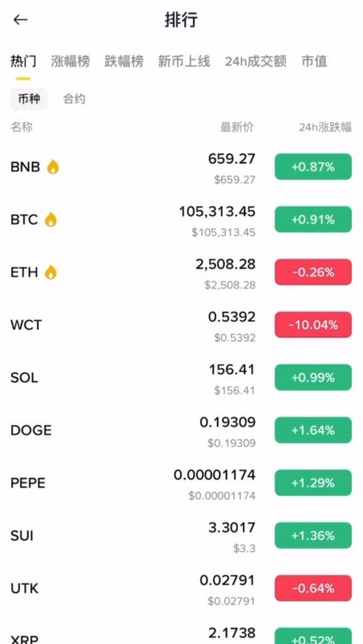Switch to the 市值 tab
363x644 pixels.
314,61
